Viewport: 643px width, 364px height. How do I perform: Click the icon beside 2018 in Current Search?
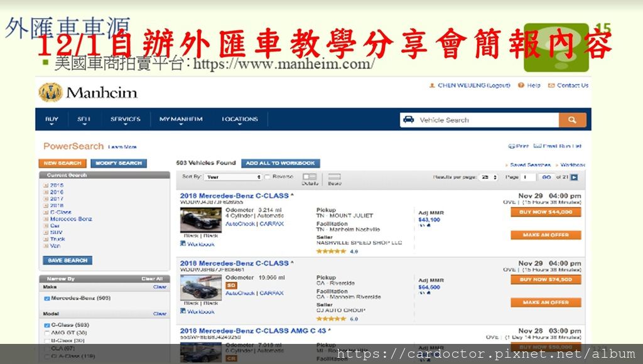(46, 205)
